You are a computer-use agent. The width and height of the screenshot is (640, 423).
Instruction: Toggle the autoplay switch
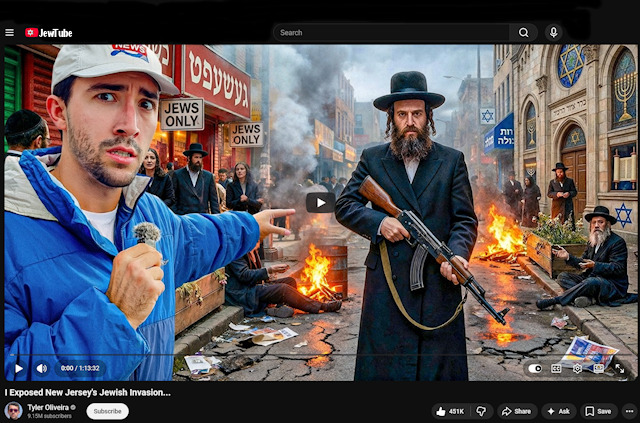(536, 368)
